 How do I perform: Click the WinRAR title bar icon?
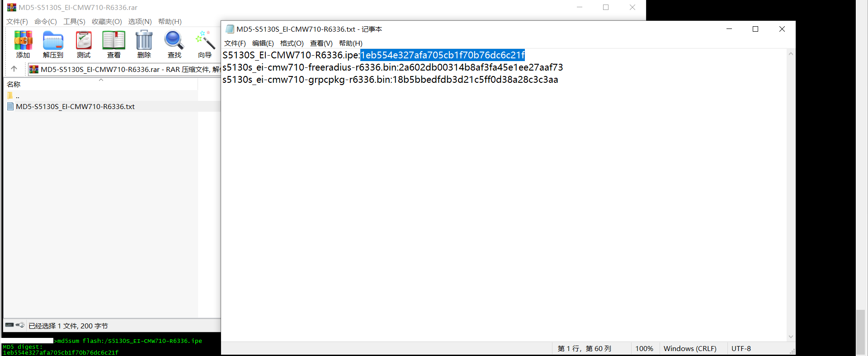tap(12, 7)
